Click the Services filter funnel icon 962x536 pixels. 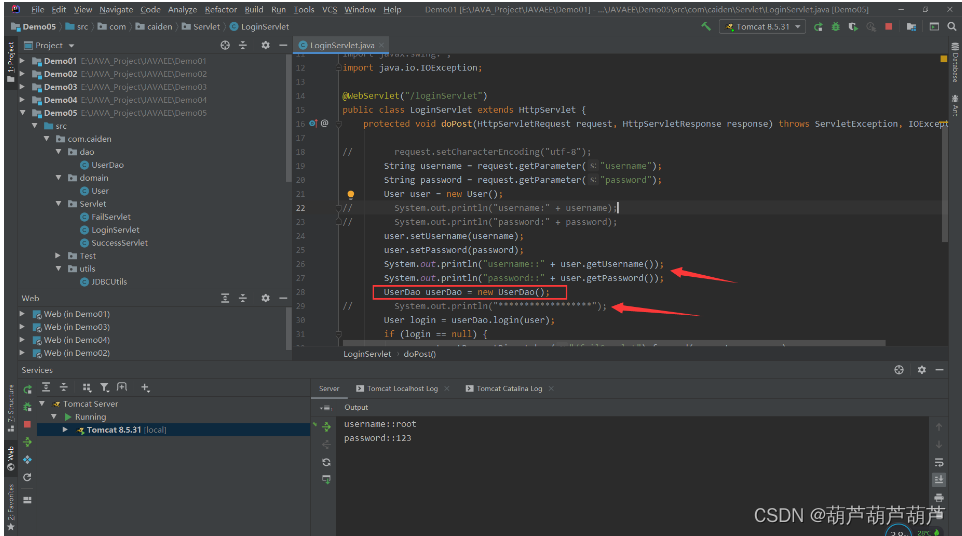(x=104, y=388)
